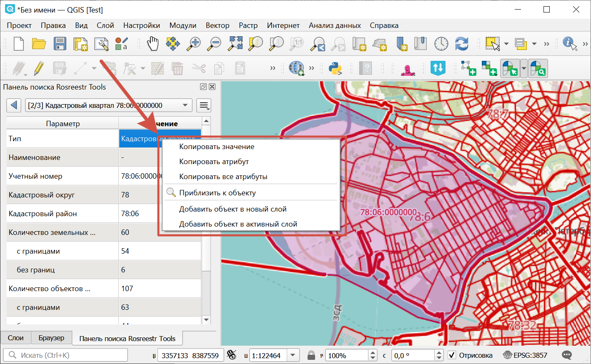Open the hamburger menu in Rosreestr search panel
591x364 pixels.
click(204, 105)
